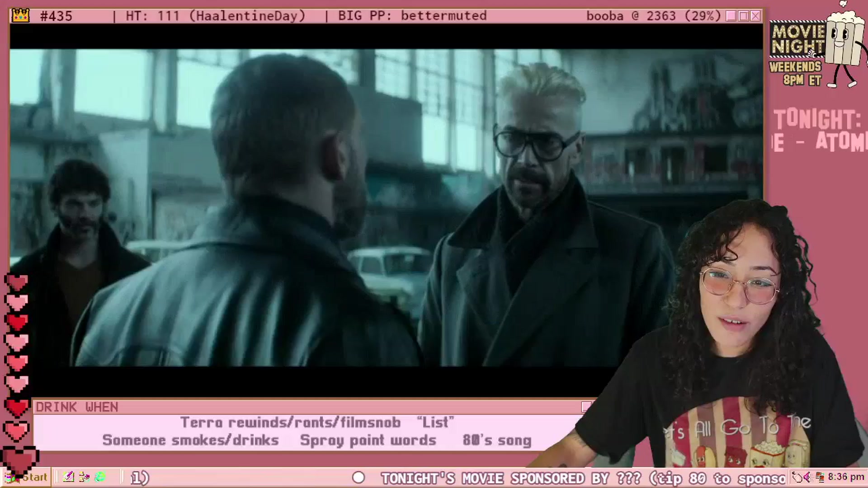Launch the Internet Explorer quick-launch icon

pos(100,477)
